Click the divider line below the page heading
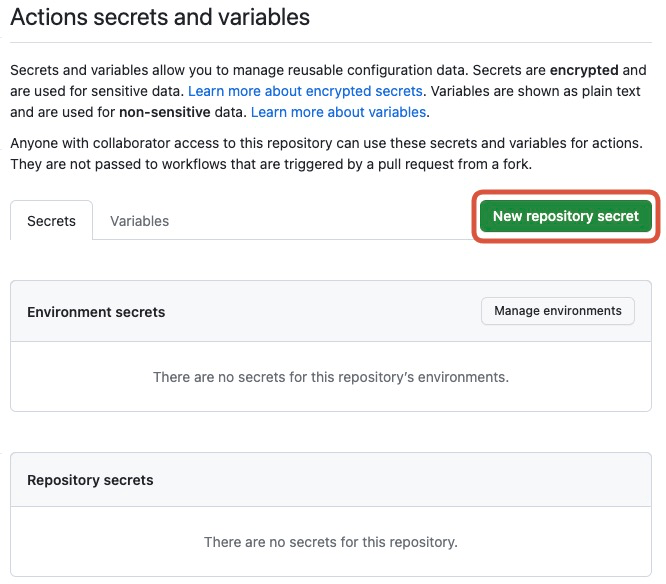The image size is (666, 584). pyautogui.click(x=330, y=42)
